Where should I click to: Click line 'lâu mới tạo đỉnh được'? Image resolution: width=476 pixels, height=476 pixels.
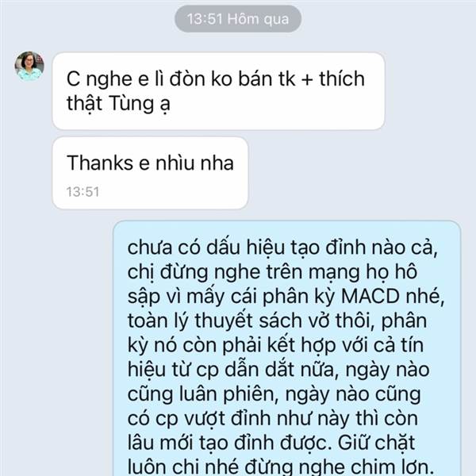[x=271, y=443]
